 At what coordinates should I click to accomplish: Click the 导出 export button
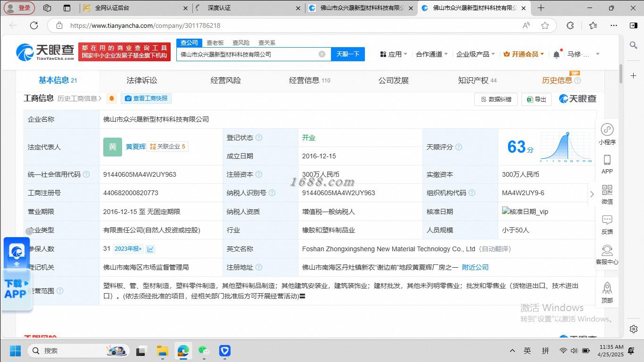tap(537, 99)
